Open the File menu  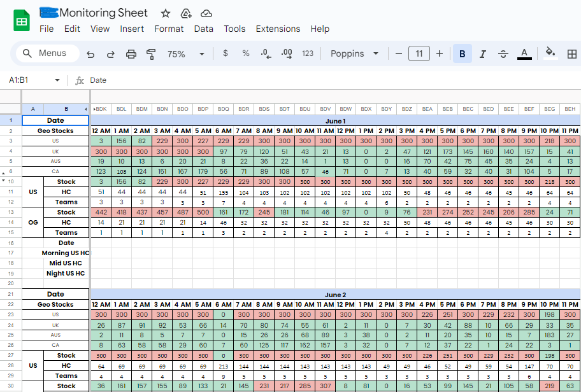[x=47, y=29]
